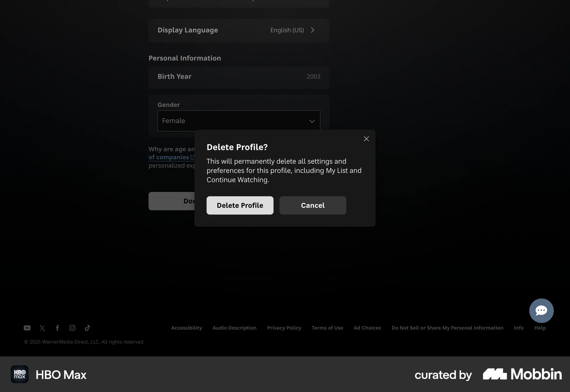
Task: Click the X (Twitter) social icon
Action: 42,328
